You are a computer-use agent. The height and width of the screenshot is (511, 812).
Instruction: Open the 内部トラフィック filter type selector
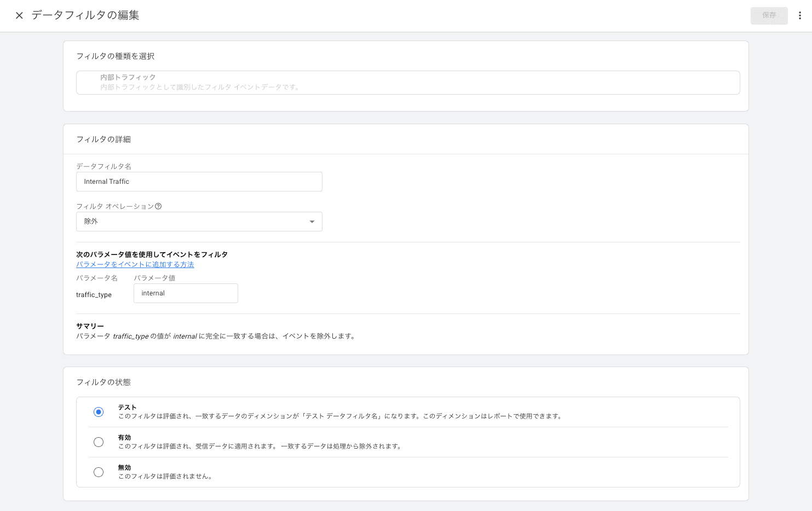(407, 83)
